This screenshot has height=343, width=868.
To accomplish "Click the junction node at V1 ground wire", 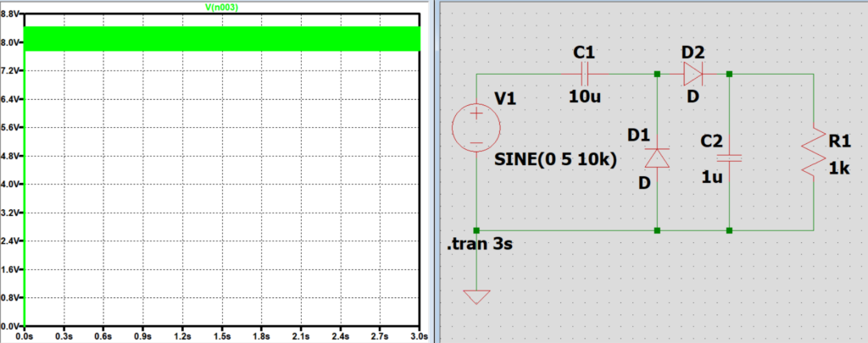I will click(476, 230).
